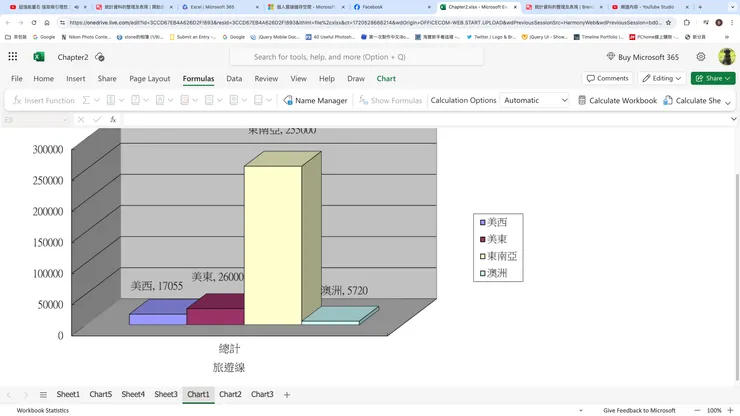Click the 美西 legend entry
The width and height of the screenshot is (740, 416).
(494, 222)
